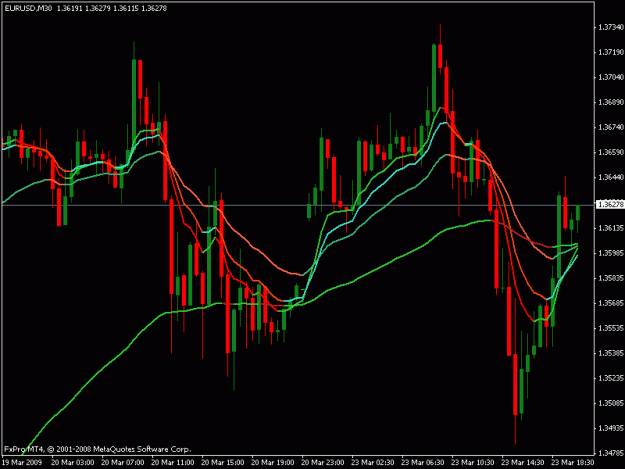
Task: Click price axis value 1.34935
Action: [610, 428]
